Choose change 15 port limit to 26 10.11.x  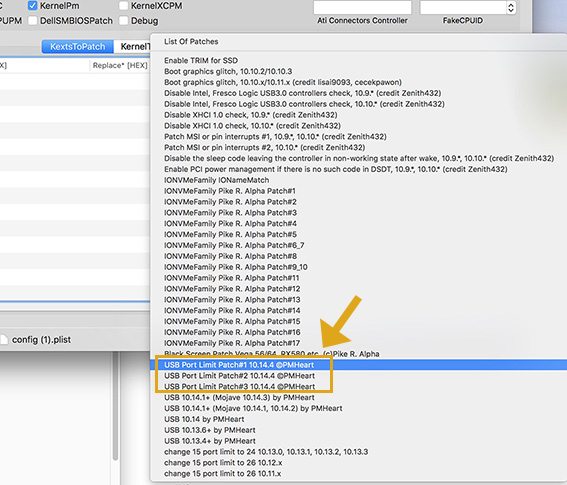click(x=359, y=473)
